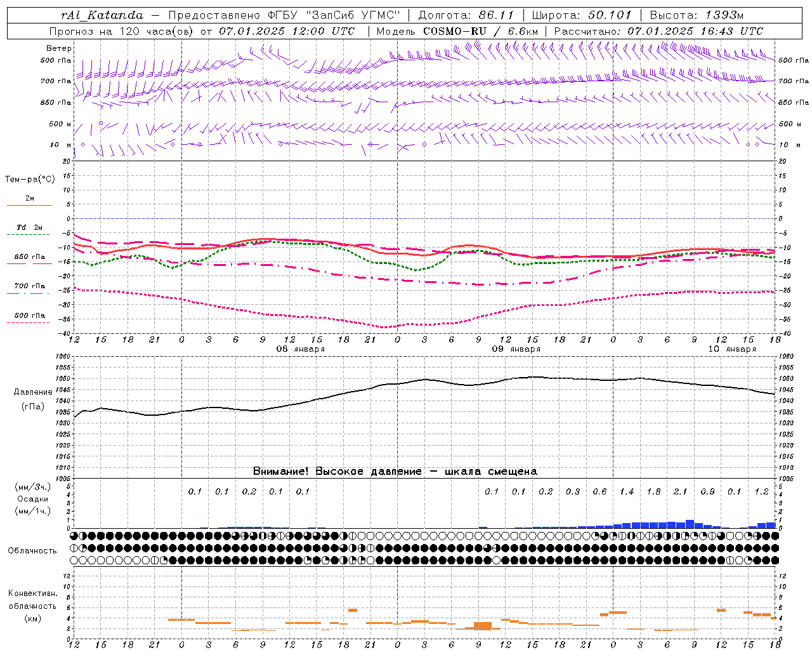Click the 0.9 precipitation value

pos(707,491)
